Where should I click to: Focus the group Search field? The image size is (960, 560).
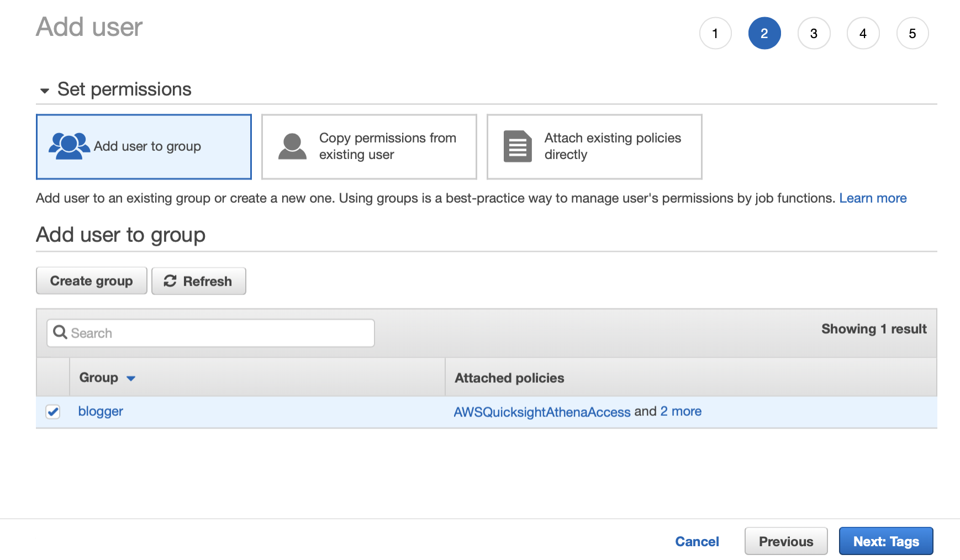click(x=210, y=333)
